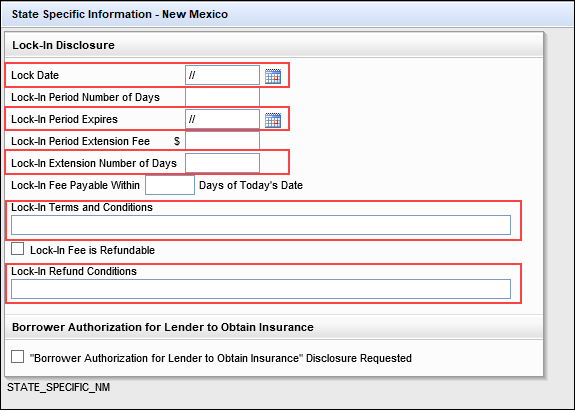Click the Days of Today's Date label
575x410 pixels.
(251, 185)
